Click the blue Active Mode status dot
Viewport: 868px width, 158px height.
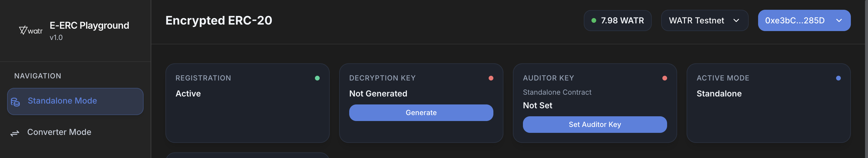838,78
